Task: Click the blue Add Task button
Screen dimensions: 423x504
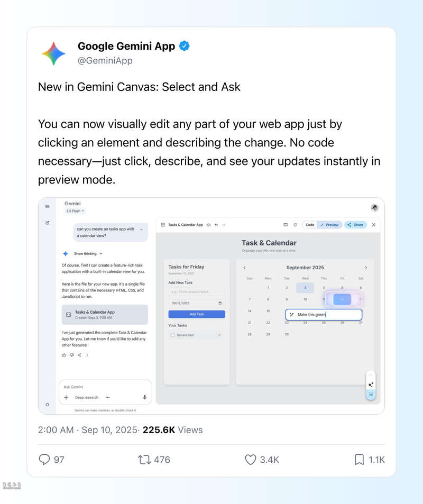Action: [196, 314]
